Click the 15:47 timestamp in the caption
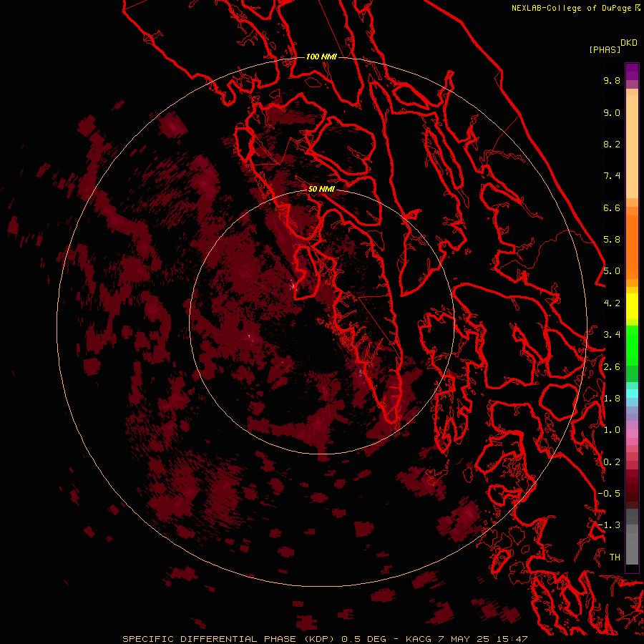The width and height of the screenshot is (644, 644). (513, 639)
